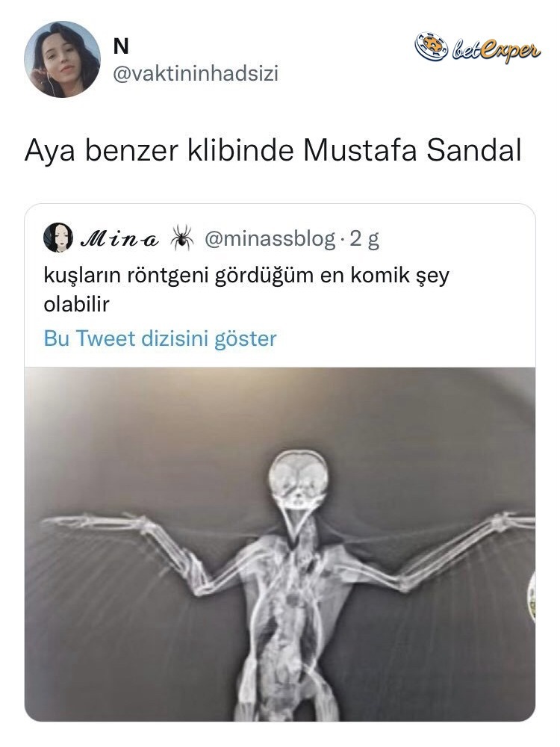Click the Mina display name
Viewport: 560px width, 747px height.
(x=119, y=238)
